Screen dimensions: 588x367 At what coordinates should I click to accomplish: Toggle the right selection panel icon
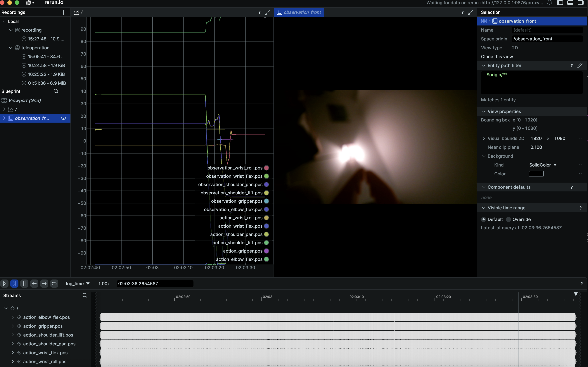[x=580, y=3]
